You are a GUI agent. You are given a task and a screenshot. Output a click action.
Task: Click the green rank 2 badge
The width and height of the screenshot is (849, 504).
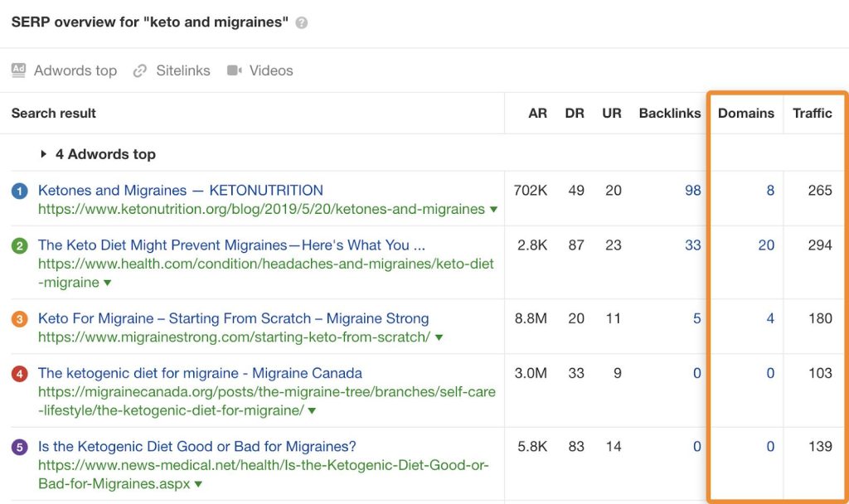(x=19, y=245)
